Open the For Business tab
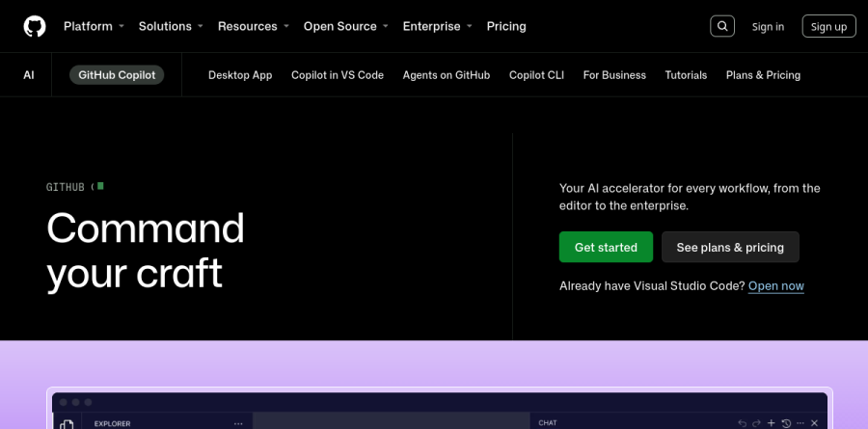Image resolution: width=868 pixels, height=429 pixels. (614, 75)
